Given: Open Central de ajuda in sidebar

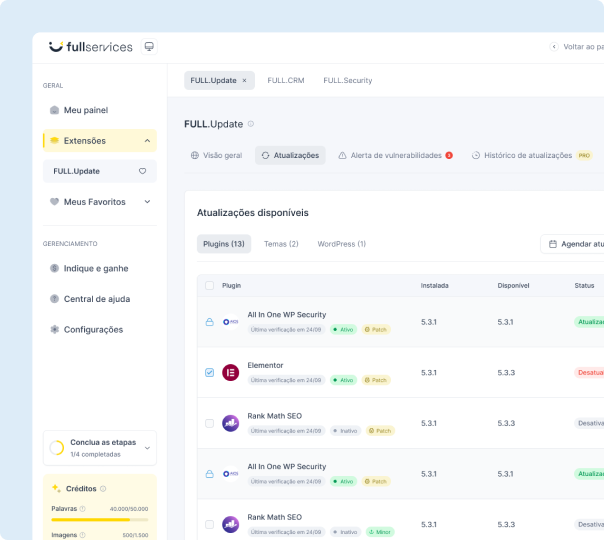Looking at the screenshot, I should (96, 299).
